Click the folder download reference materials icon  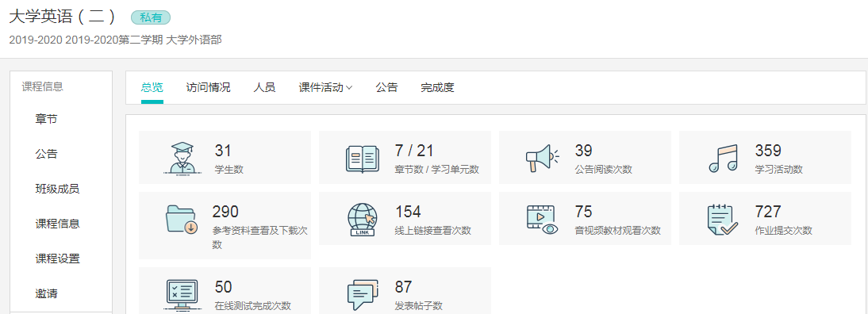click(182, 220)
